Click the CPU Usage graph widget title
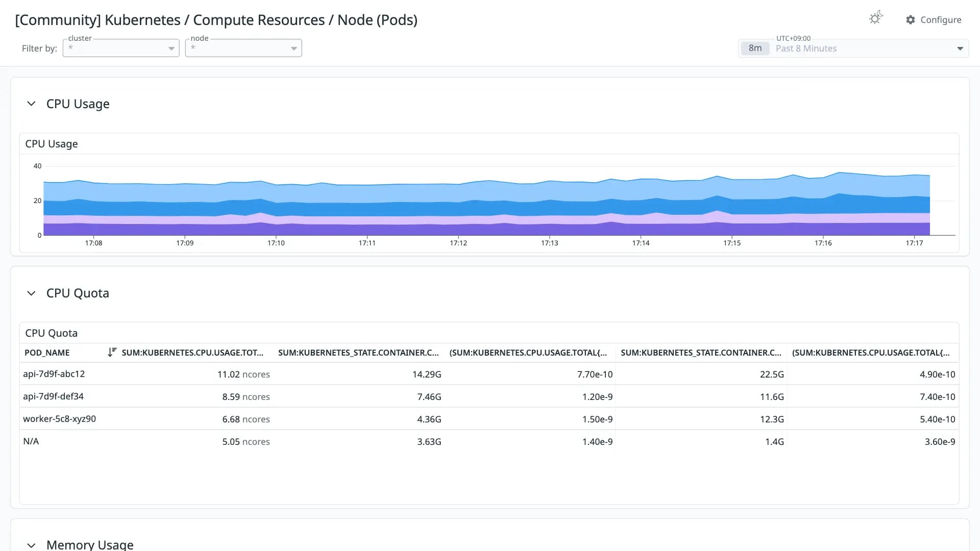 click(52, 144)
